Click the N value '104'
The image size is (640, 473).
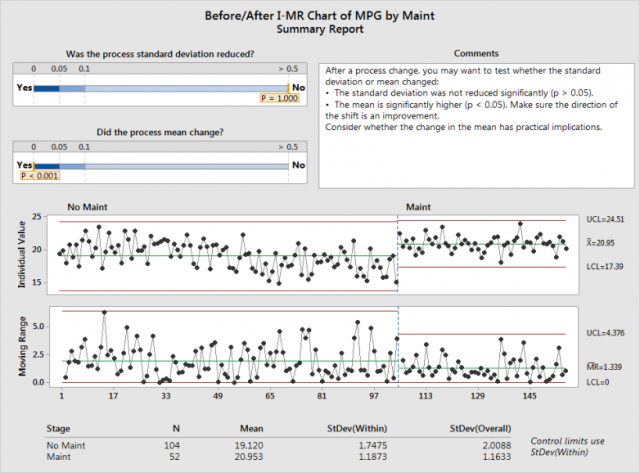click(x=171, y=445)
